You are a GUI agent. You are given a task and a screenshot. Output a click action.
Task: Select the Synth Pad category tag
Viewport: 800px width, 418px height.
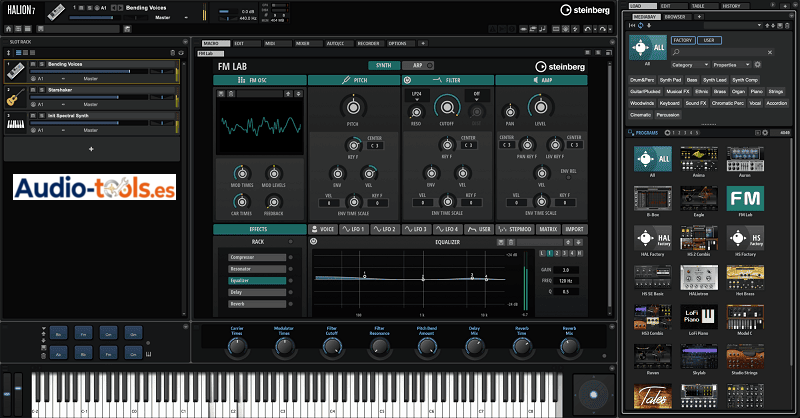670,80
